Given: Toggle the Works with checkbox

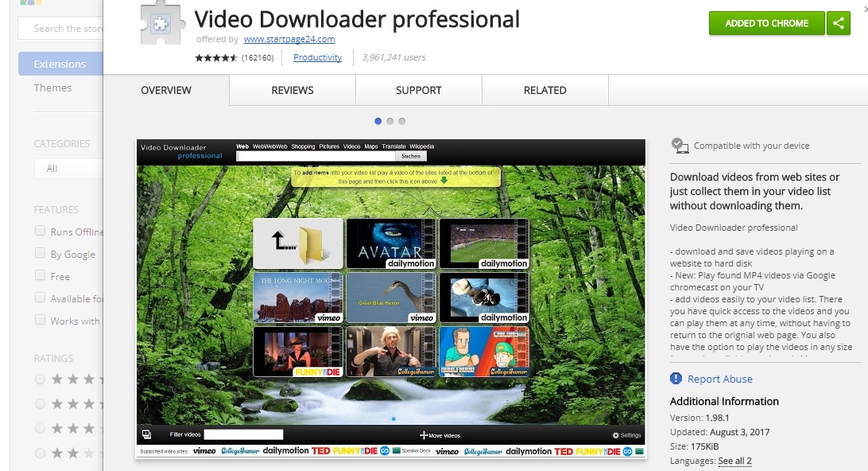Looking at the screenshot, I should 40,319.
